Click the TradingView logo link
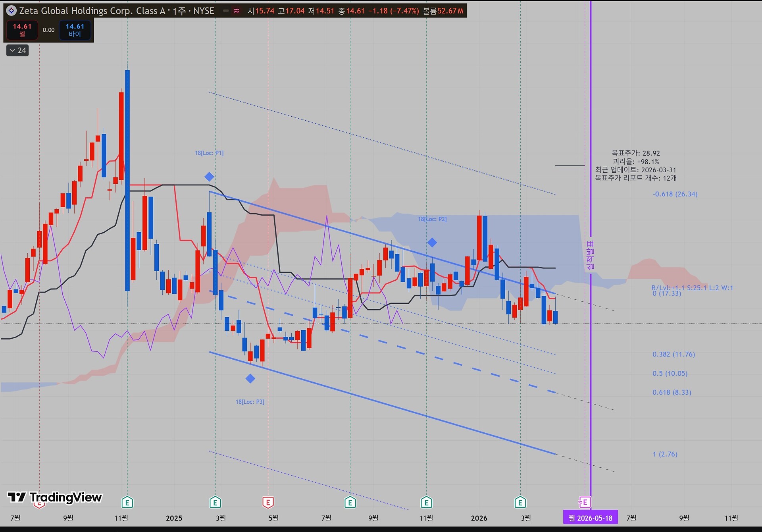This screenshot has width=762, height=532. pyautogui.click(x=55, y=497)
